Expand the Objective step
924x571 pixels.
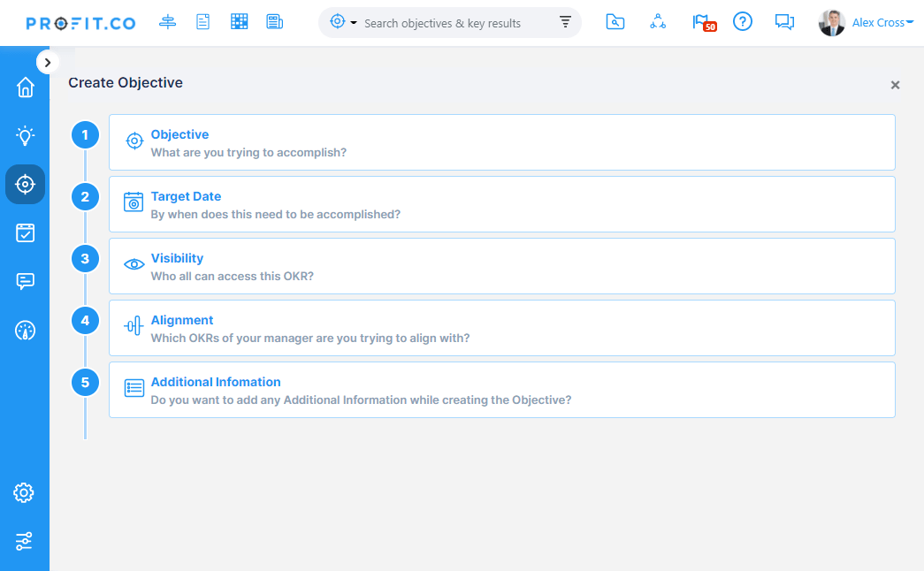(x=501, y=141)
